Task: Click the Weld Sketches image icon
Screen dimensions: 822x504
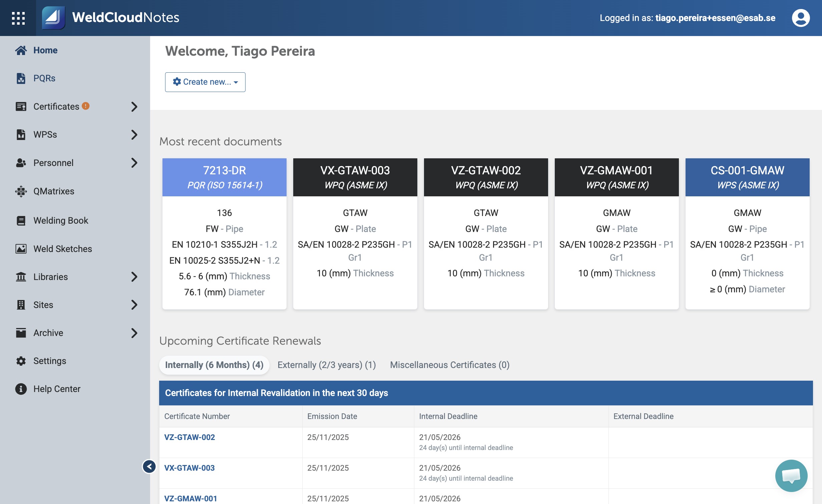Action: 21,249
